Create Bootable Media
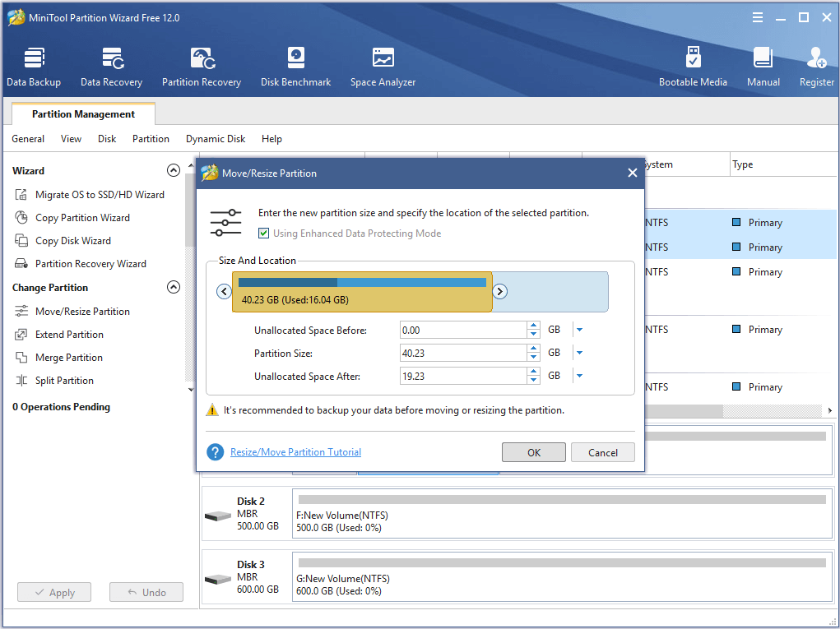The height and width of the screenshot is (629, 840). click(693, 67)
